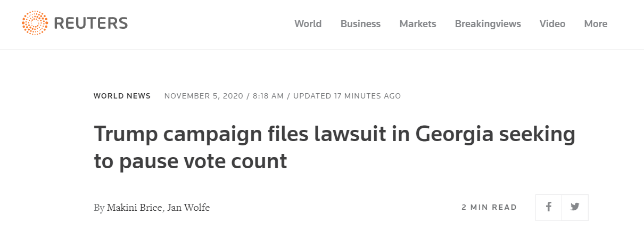Click the 2 MIN READ label
This screenshot has height=230, width=644.
(x=489, y=208)
